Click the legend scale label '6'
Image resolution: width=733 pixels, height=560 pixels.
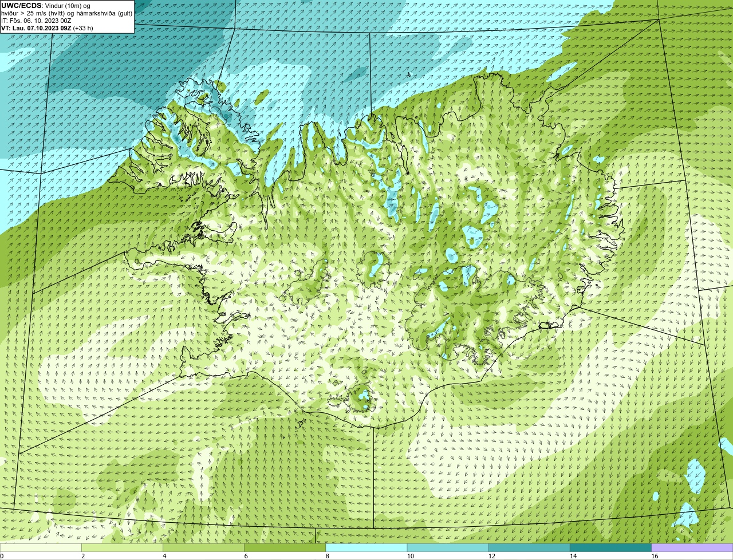[246, 556]
